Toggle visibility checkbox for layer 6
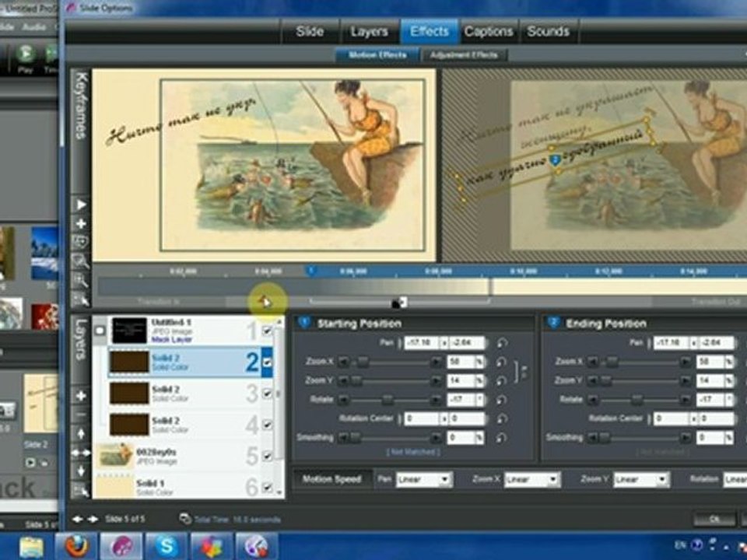Image resolution: width=747 pixels, height=560 pixels. (x=267, y=488)
